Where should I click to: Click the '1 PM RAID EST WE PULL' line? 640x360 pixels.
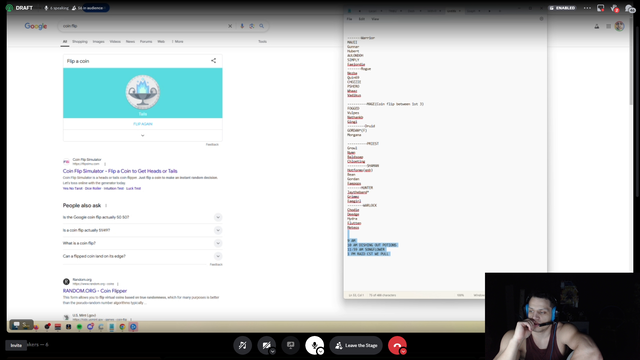click(369, 254)
